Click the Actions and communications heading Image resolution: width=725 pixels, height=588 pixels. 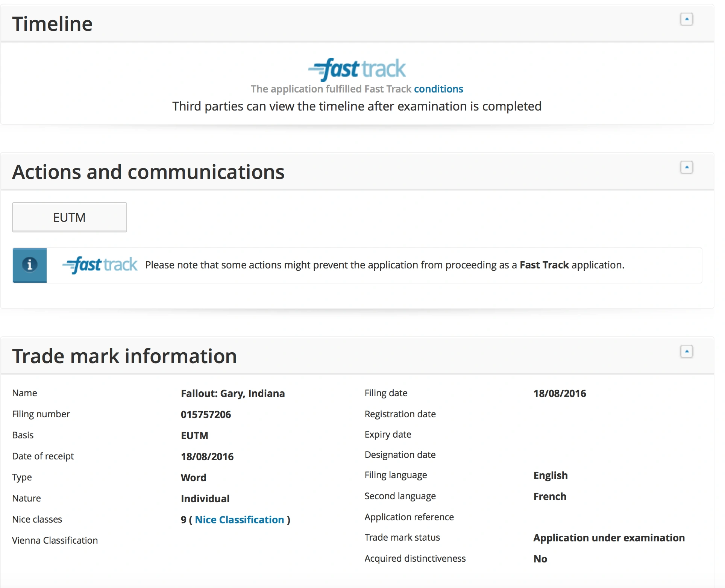point(148,172)
